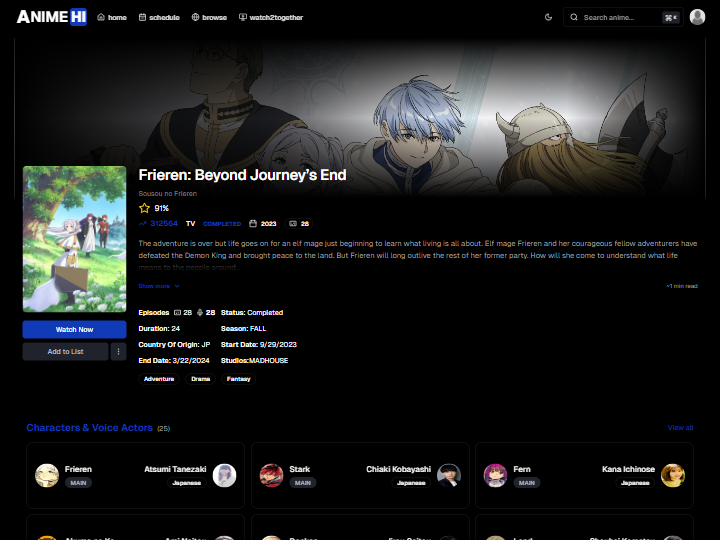Add the anime to your list
The height and width of the screenshot is (540, 720).
[65, 351]
